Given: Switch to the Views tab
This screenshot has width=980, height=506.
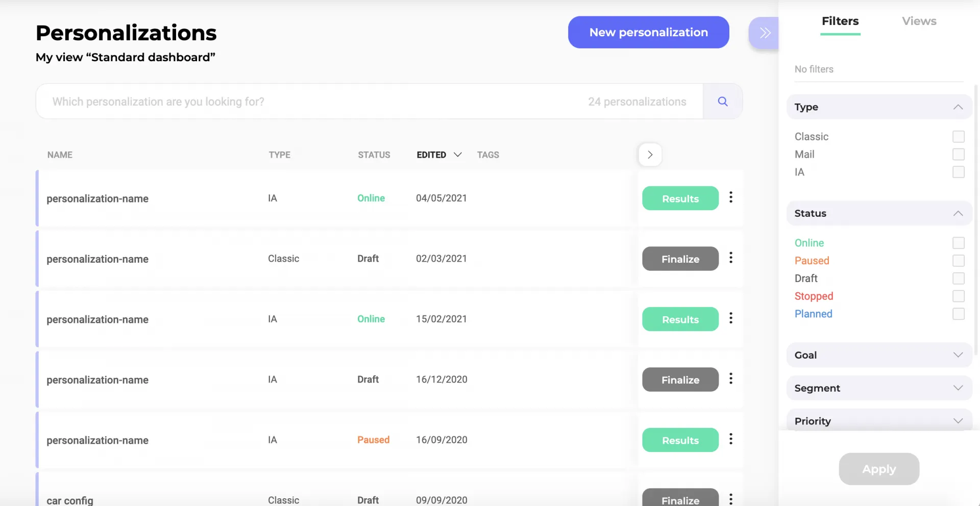Looking at the screenshot, I should point(919,21).
